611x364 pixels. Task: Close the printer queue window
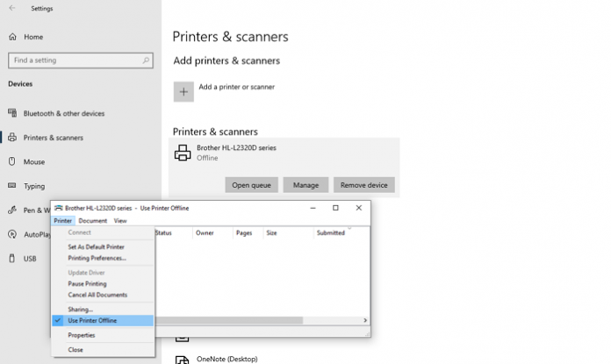click(x=358, y=208)
